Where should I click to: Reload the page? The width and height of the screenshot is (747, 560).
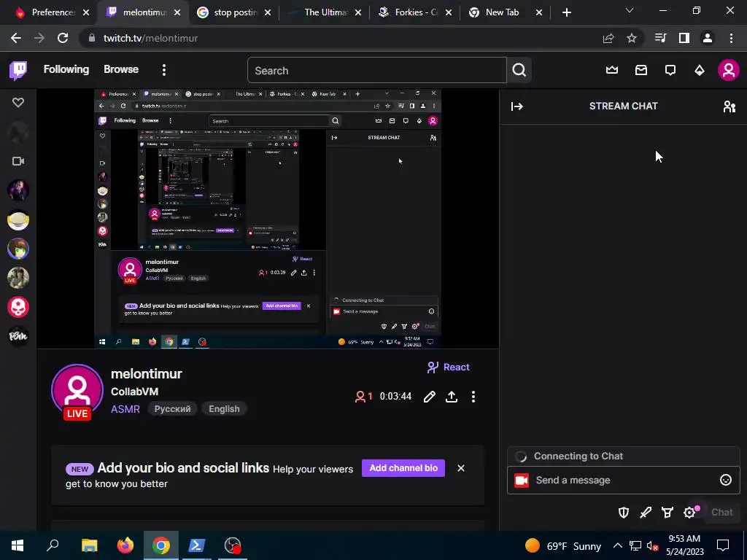(63, 38)
